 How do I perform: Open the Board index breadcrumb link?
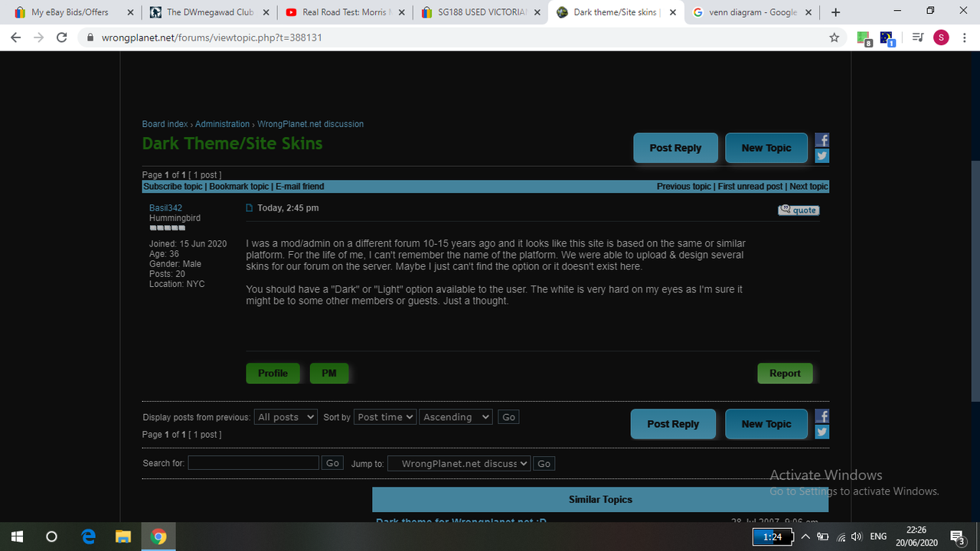coord(165,124)
